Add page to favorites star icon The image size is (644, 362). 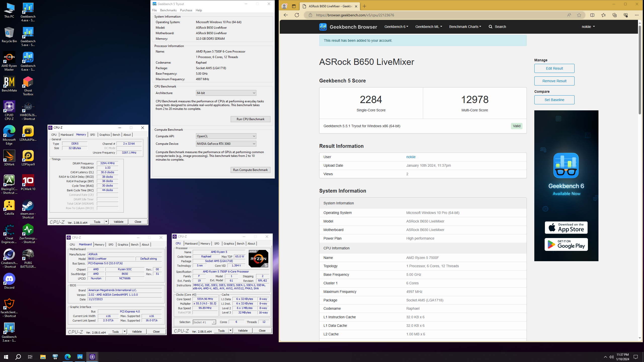pos(579,15)
